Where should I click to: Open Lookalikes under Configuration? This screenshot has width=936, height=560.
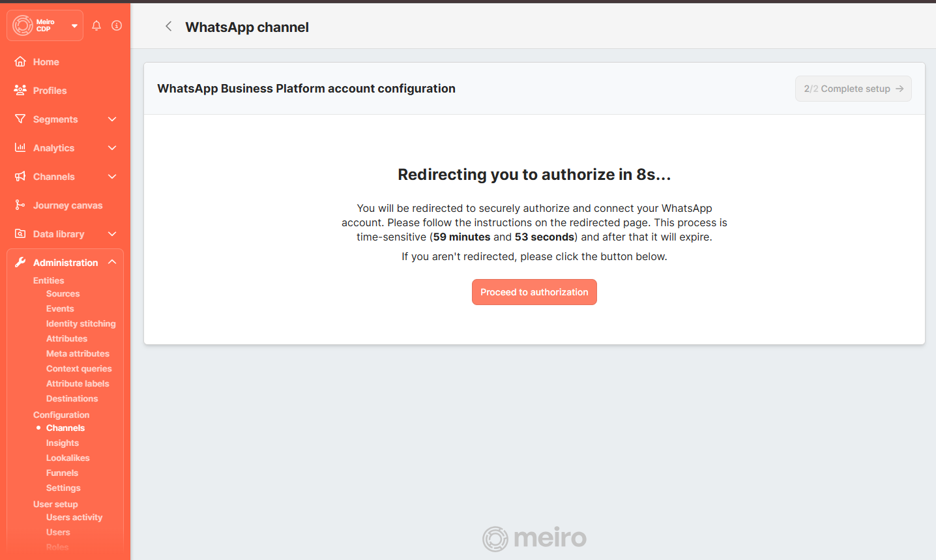[68, 458]
